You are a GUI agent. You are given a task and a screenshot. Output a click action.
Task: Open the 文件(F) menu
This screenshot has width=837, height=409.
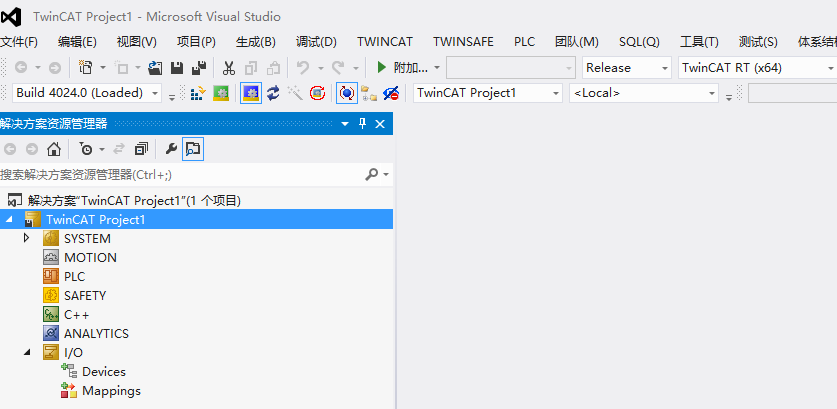pyautogui.click(x=19, y=42)
